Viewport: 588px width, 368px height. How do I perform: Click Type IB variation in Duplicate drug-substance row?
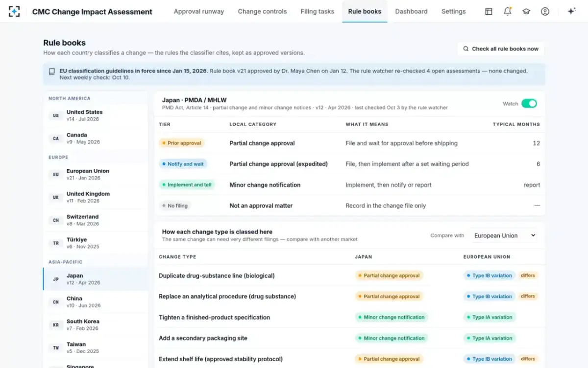click(490, 276)
